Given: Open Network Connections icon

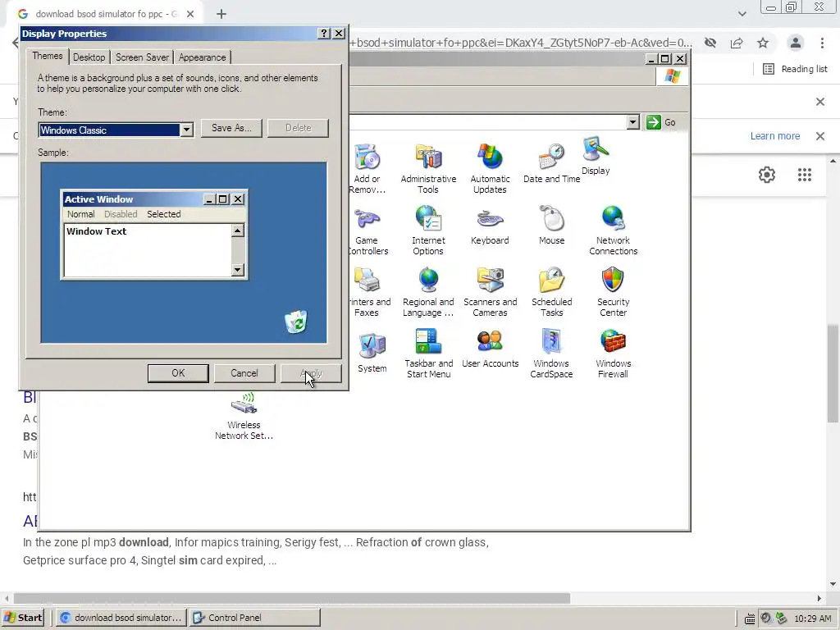Looking at the screenshot, I should (x=613, y=231).
